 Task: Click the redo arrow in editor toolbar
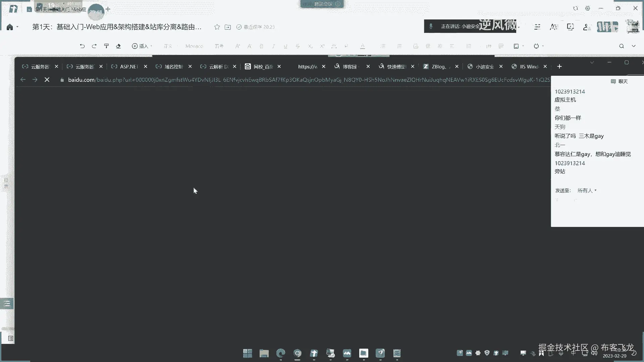[x=94, y=46]
